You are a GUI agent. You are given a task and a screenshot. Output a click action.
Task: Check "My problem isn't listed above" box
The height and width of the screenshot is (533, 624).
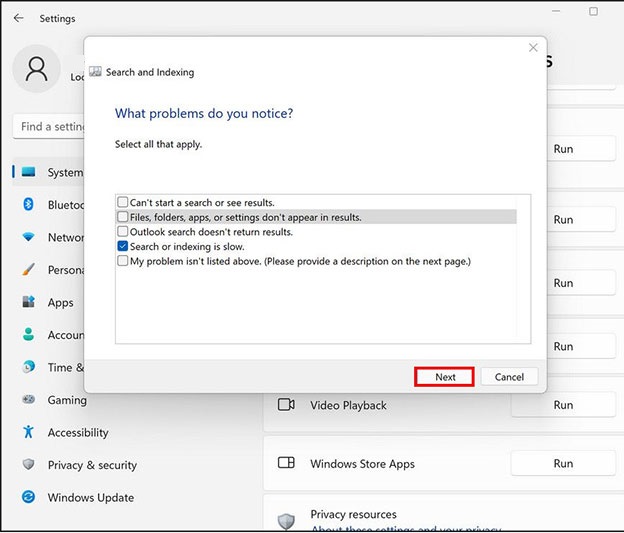coord(123,261)
